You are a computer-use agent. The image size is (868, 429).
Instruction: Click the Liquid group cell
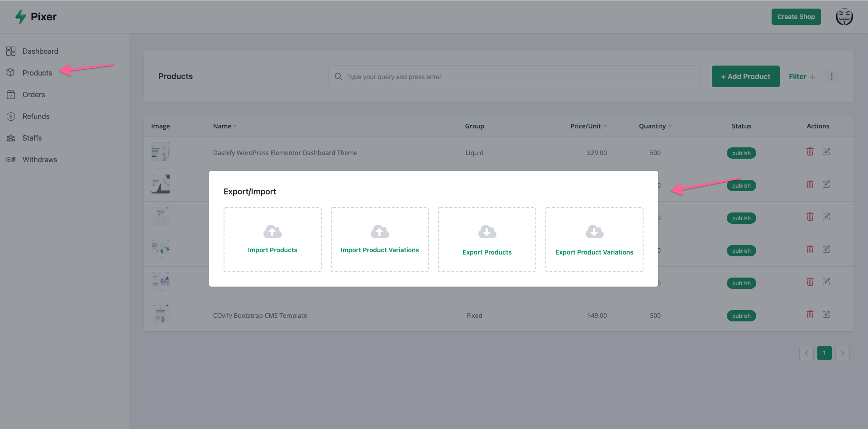coord(474,153)
